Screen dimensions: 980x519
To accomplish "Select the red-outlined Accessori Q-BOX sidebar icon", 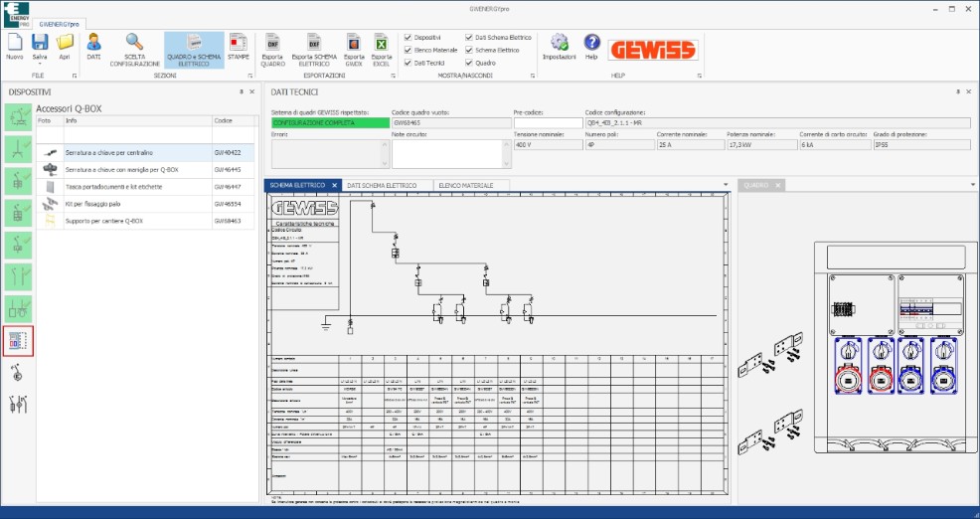I will click(x=18, y=341).
